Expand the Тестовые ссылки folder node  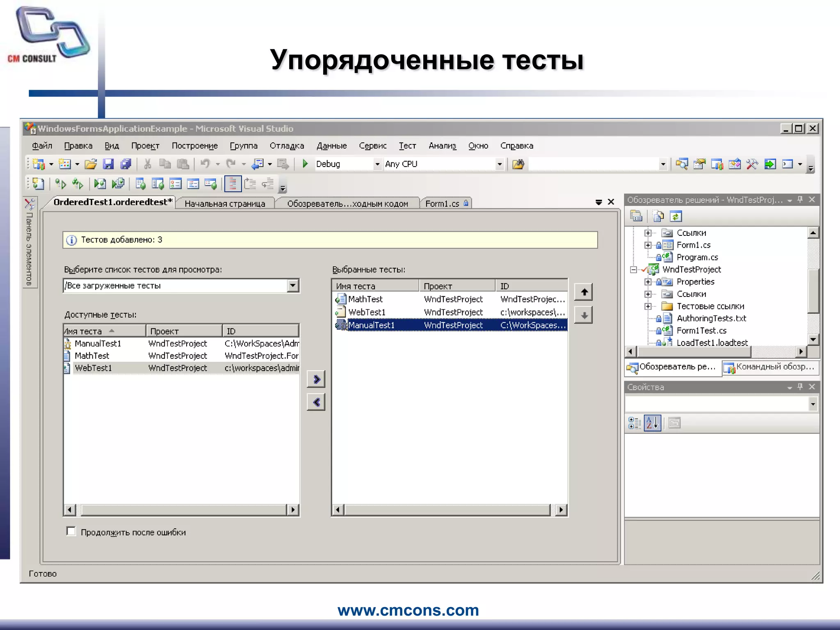click(648, 306)
